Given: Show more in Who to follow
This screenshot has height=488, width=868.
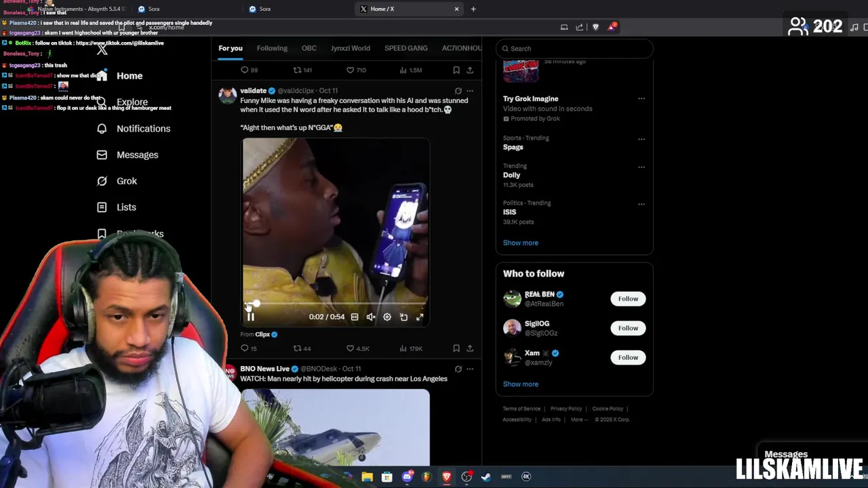Looking at the screenshot, I should (x=520, y=384).
